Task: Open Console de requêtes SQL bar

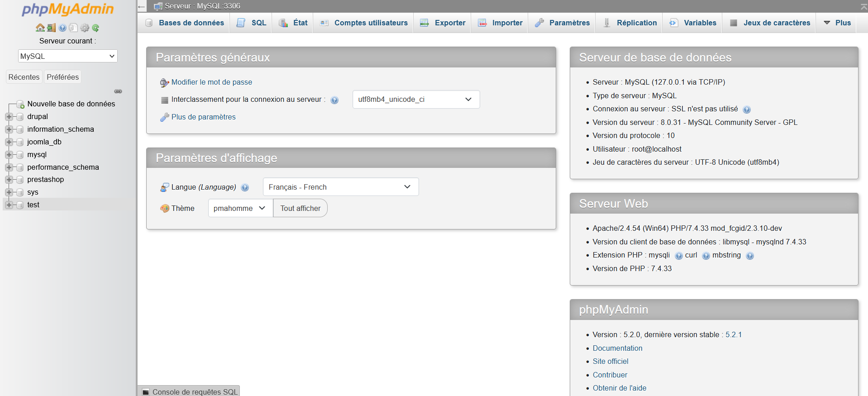Action: pos(189,391)
